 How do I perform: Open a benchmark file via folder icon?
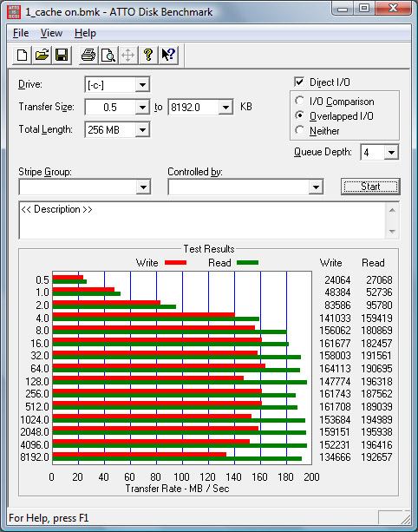point(42,55)
